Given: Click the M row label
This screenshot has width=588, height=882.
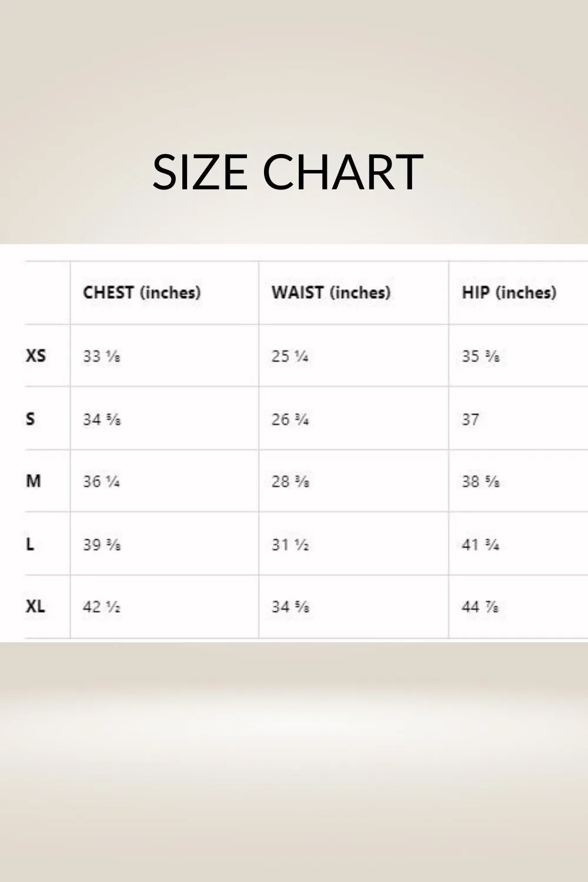Looking at the screenshot, I should (34, 481).
